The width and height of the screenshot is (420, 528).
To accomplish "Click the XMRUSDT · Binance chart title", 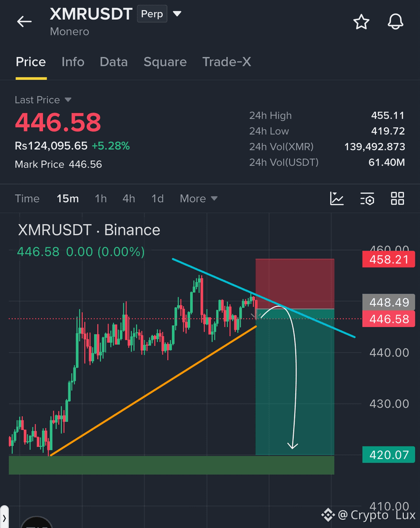I will [89, 230].
